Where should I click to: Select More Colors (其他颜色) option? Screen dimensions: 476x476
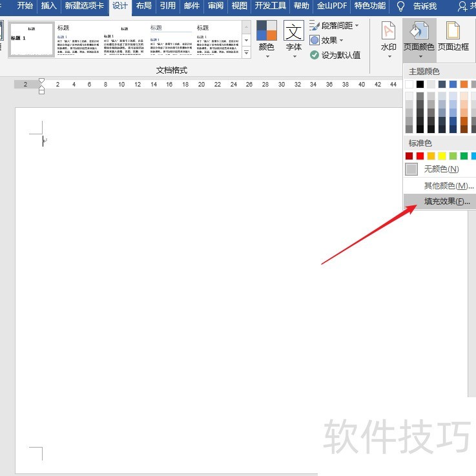tap(448, 185)
